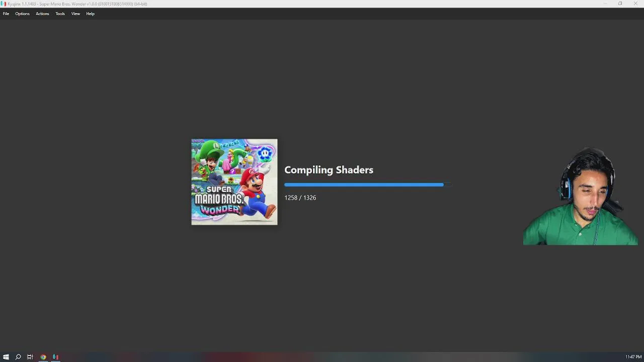Click the Super Mario Bros. Wonder cover art
This screenshot has width=644, height=362.
pyautogui.click(x=234, y=182)
